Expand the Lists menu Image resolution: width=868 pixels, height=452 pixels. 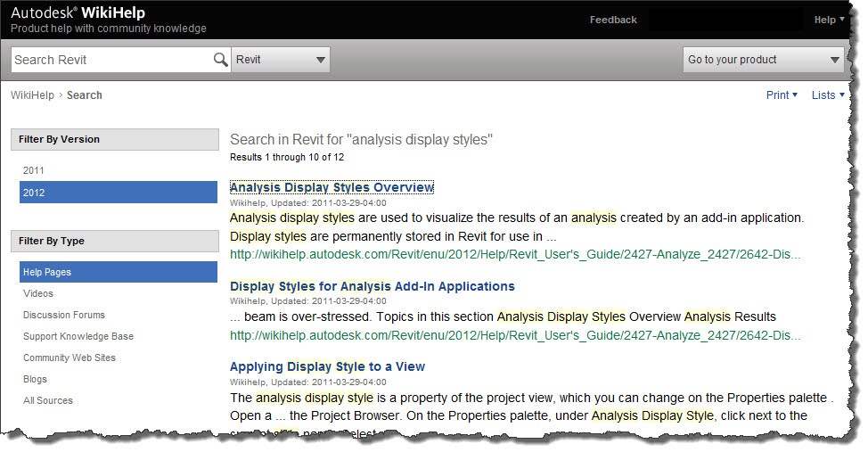828,95
